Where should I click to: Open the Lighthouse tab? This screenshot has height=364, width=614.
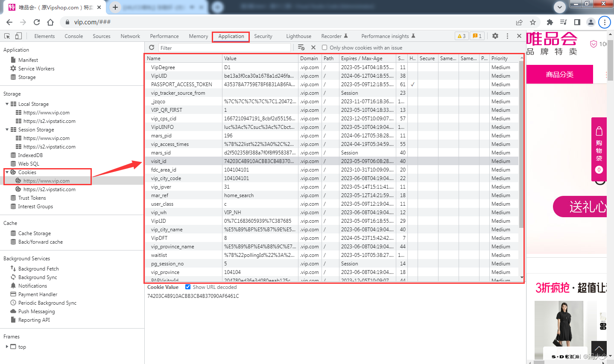[298, 36]
